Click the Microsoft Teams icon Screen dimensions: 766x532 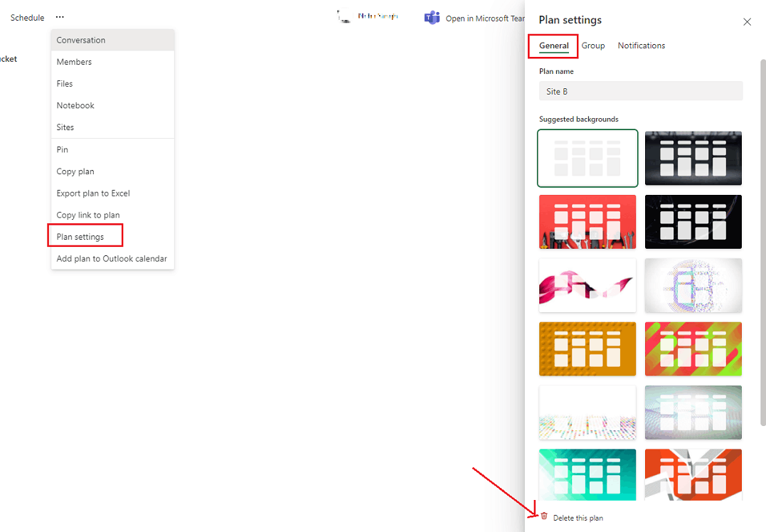[x=432, y=18]
